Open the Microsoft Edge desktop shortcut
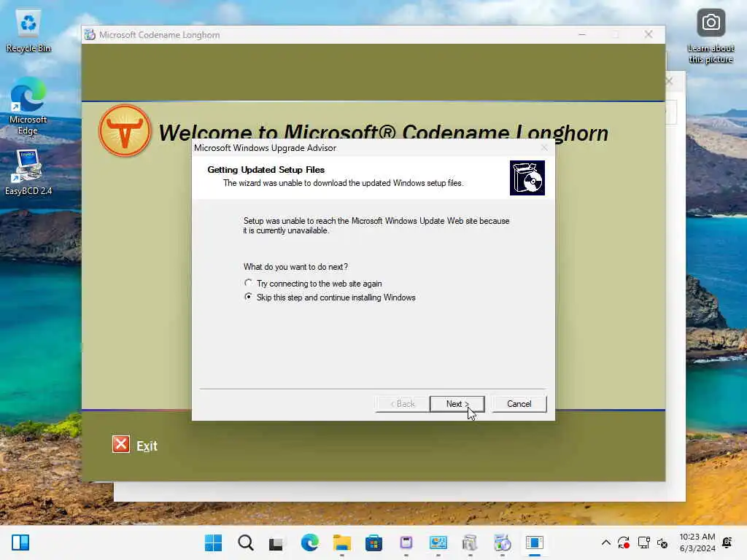 28,106
